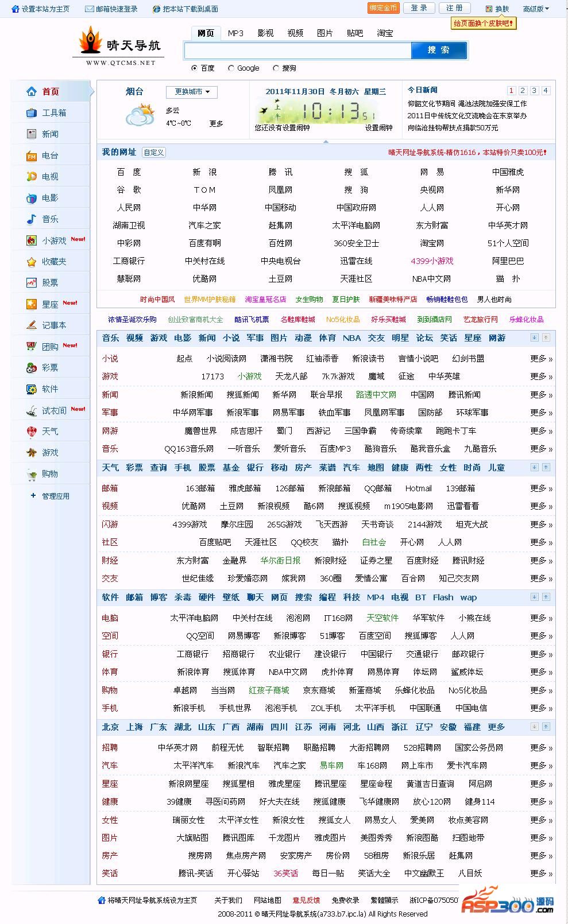
Task: Open the 记事本 notepad icon
Action: click(32, 325)
